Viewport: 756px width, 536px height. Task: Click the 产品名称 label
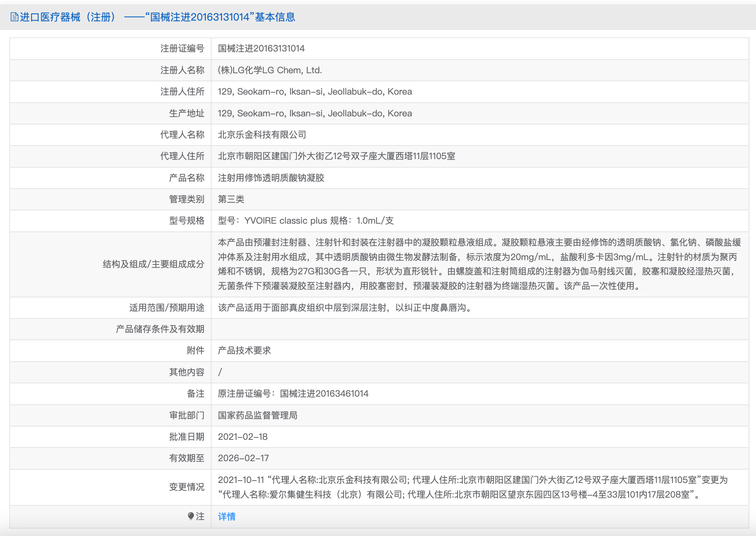click(x=187, y=178)
